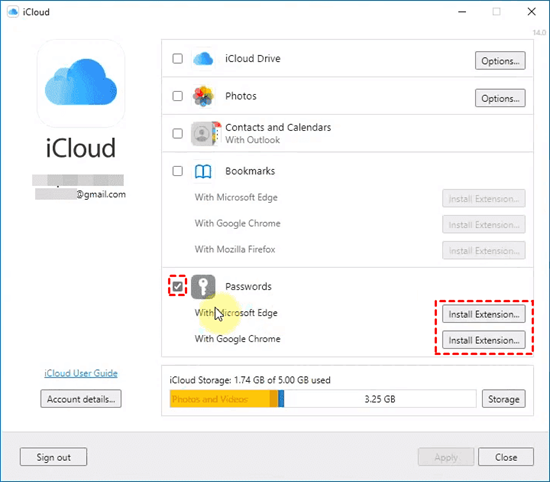Tick the Contacts and Calendars checkbox
The height and width of the screenshot is (482, 550).
177,133
